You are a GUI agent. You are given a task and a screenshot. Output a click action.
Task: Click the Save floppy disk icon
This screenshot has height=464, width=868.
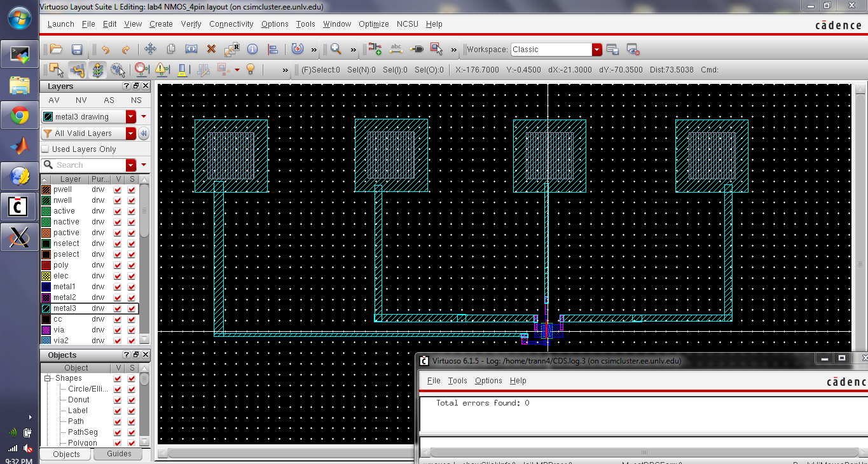coord(77,49)
